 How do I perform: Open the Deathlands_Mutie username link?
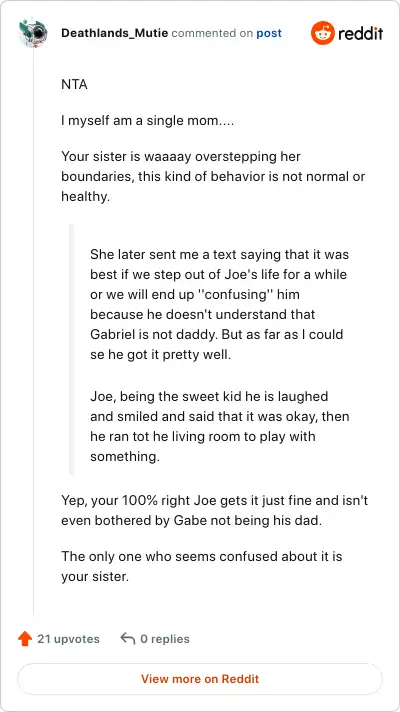point(114,33)
